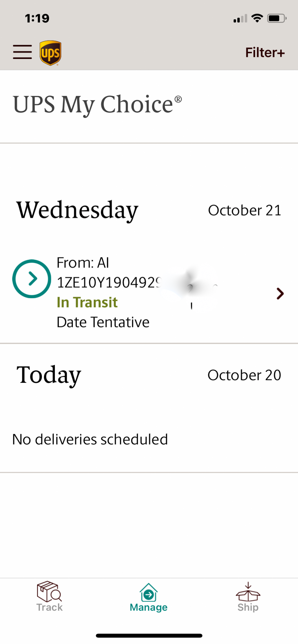Viewport: 298px width, 644px height.
Task: Expand shipment details with the right chevron
Action: point(280,293)
